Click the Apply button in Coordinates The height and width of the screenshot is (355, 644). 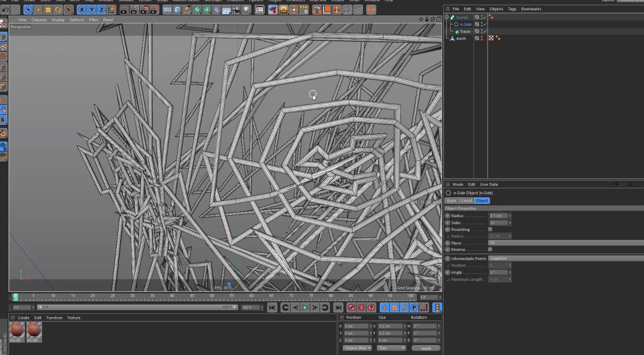[426, 348]
